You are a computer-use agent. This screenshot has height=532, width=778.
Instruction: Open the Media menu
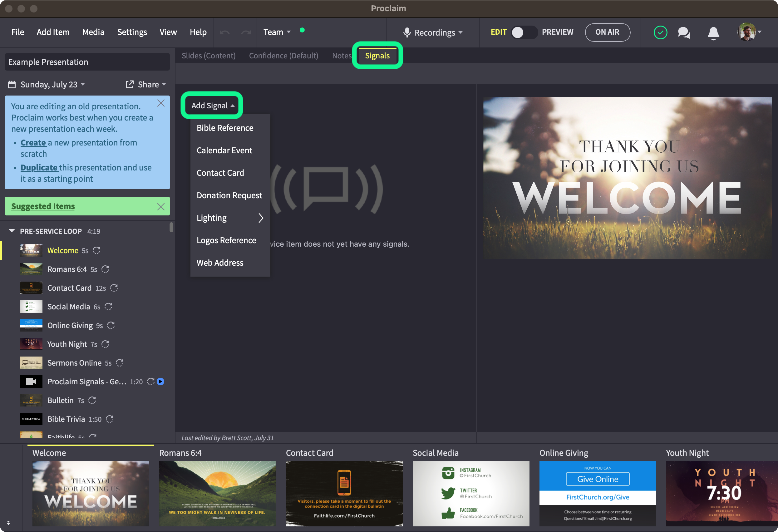click(x=93, y=32)
